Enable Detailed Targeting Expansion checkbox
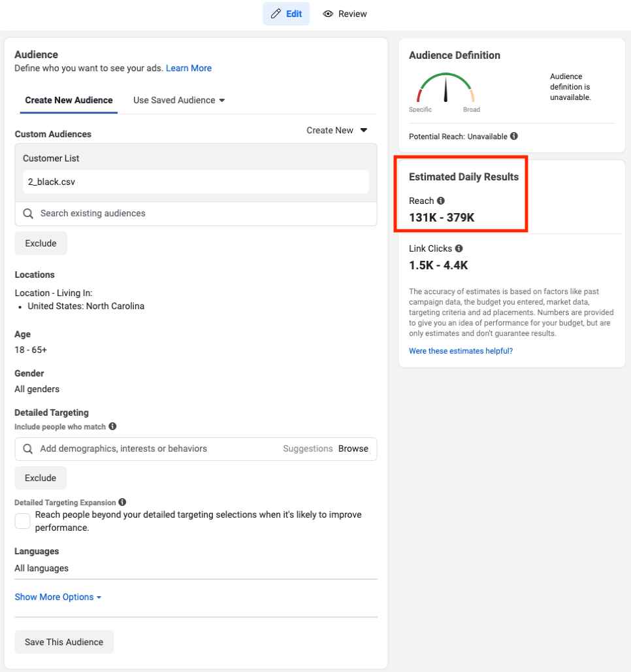The width and height of the screenshot is (631, 672). point(23,521)
